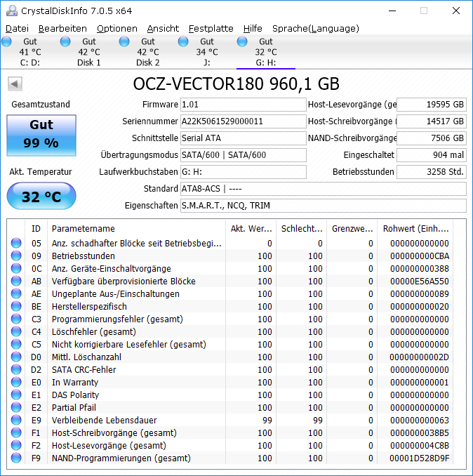The width and height of the screenshot is (473, 476).
Task: Click the Seriennummer field value
Action: click(244, 121)
